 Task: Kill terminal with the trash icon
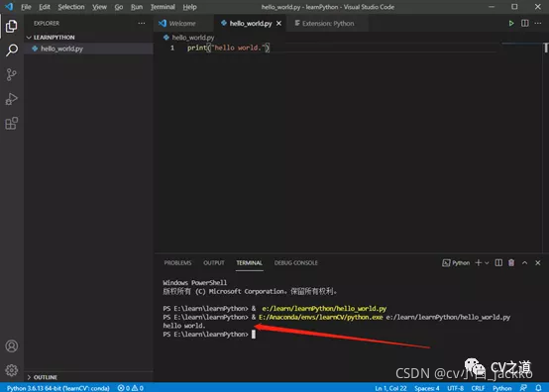point(511,262)
